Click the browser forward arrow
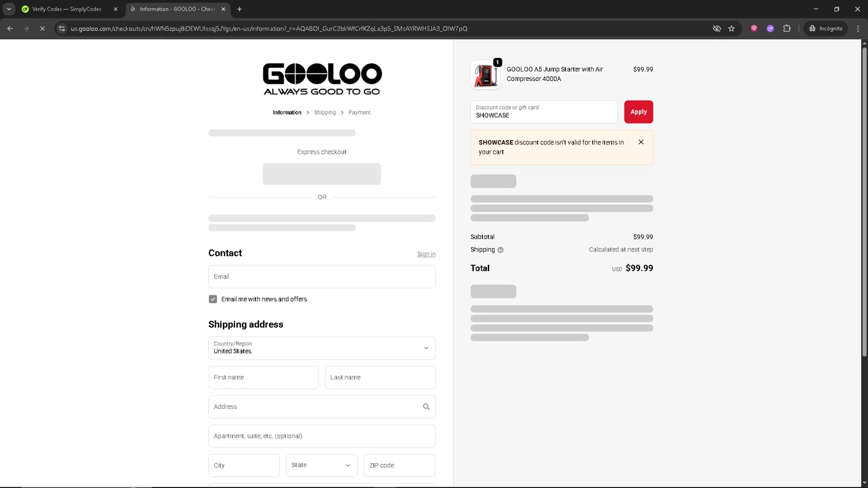Screen dimensions: 868x488 (26, 28)
